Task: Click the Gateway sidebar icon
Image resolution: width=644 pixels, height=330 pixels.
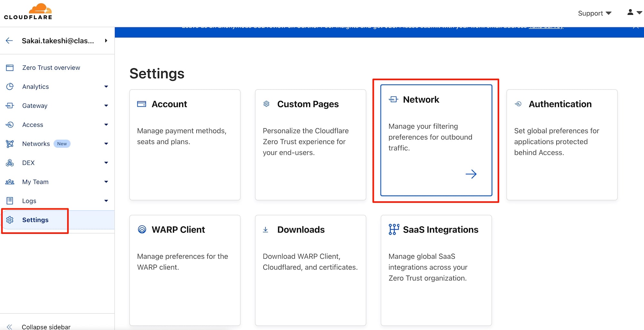Action: [10, 105]
